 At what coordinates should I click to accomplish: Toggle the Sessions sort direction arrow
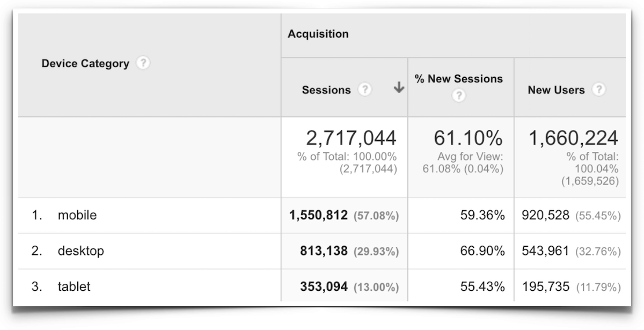(x=398, y=88)
